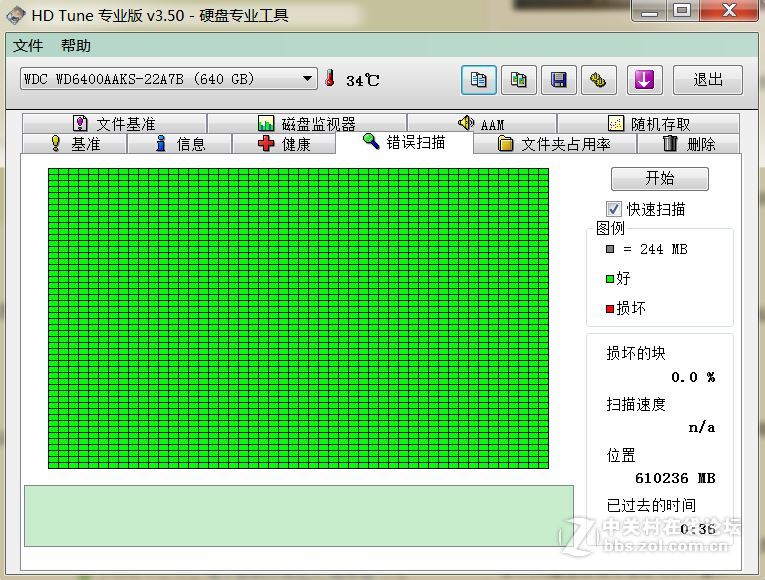The height and width of the screenshot is (580, 765).
Task: Click the gray 244 MB legend square
Action: [x=610, y=249]
